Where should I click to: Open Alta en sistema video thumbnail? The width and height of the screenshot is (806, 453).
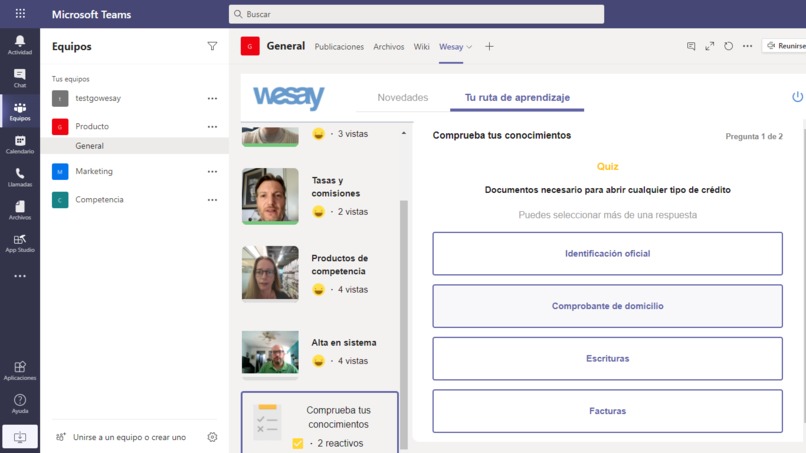click(x=270, y=353)
